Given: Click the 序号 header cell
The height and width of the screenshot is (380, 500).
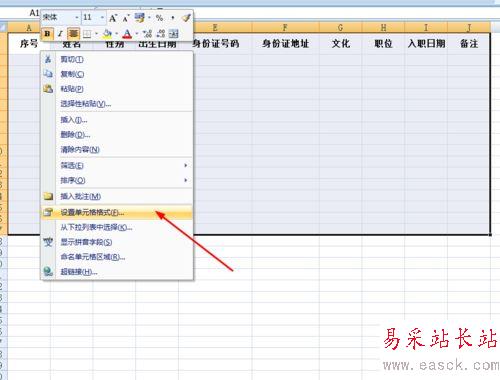Looking at the screenshot, I should pos(29,43).
